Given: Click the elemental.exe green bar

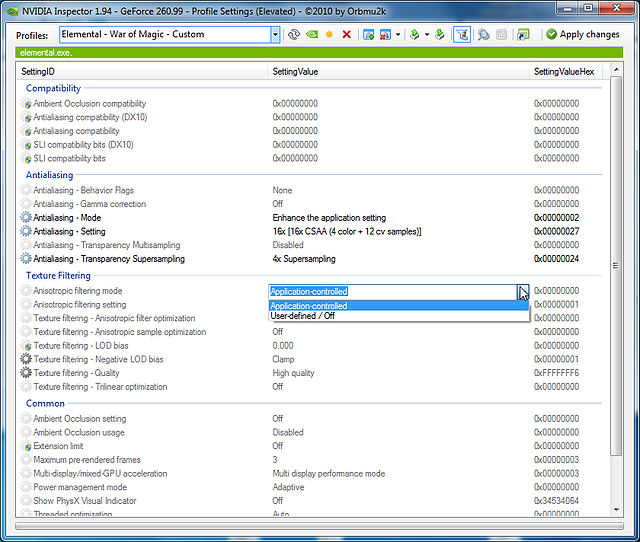Looking at the screenshot, I should coord(319,53).
